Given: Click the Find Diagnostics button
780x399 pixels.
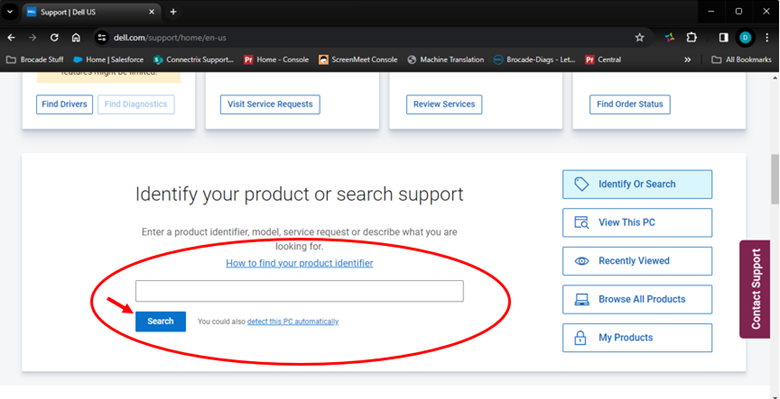Looking at the screenshot, I should (136, 104).
